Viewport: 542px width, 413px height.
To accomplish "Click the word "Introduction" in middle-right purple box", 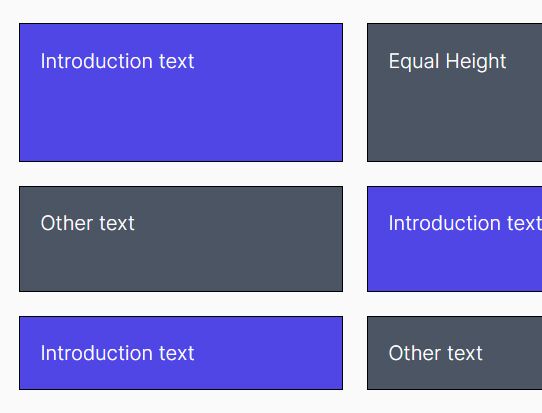I will click(x=445, y=223).
